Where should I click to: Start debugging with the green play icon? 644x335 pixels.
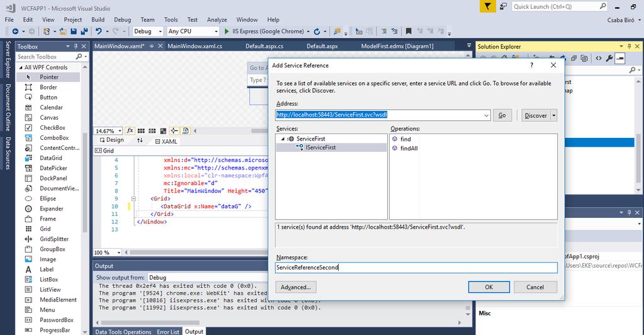pyautogui.click(x=227, y=31)
